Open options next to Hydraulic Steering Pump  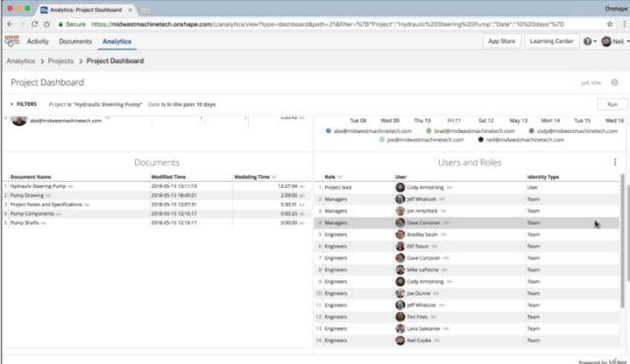71,186
